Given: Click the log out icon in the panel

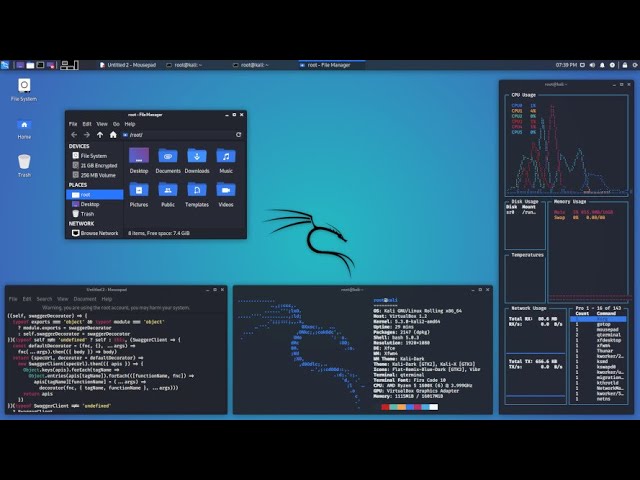Looking at the screenshot, I should (635, 65).
